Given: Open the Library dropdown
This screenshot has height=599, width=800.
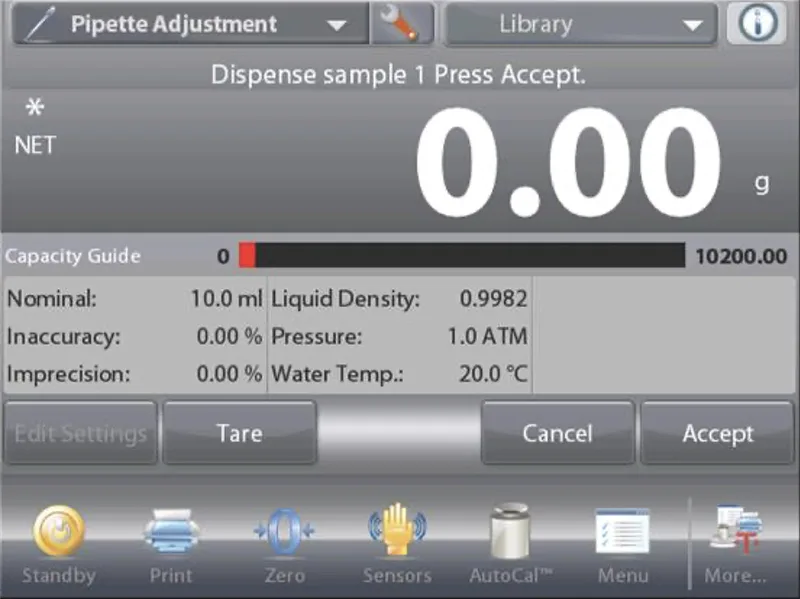Looking at the screenshot, I should pyautogui.click(x=580, y=25).
